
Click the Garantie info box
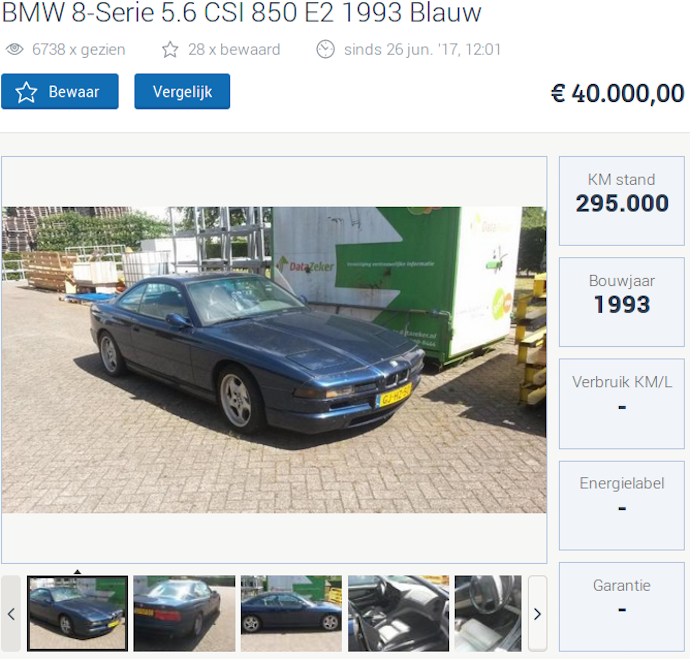click(x=622, y=607)
